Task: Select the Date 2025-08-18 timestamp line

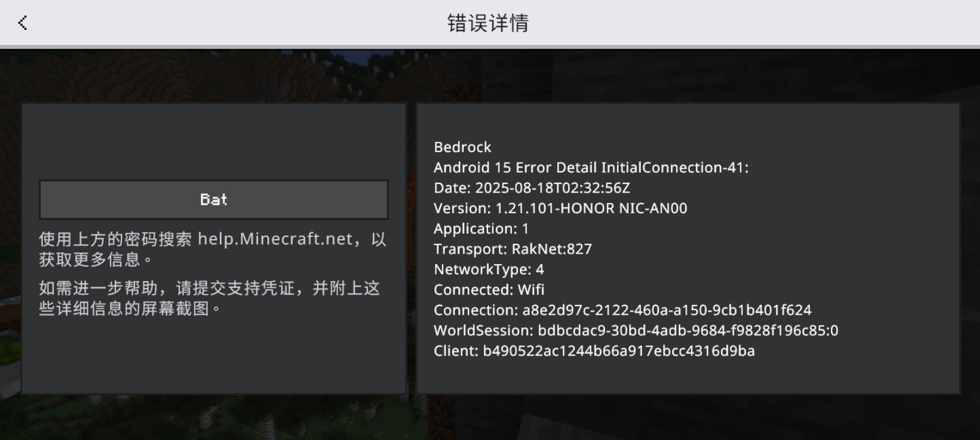Action: click(x=532, y=188)
